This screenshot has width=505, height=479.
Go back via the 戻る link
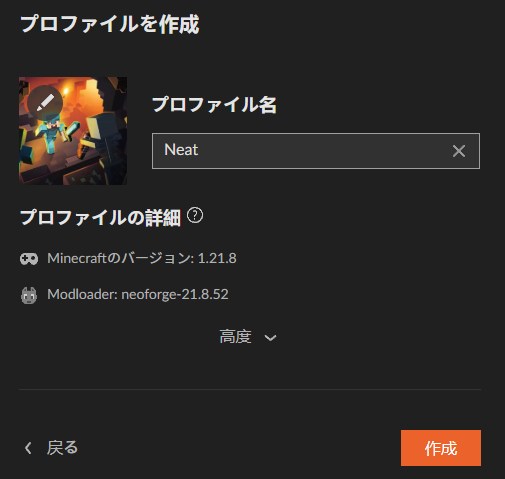51,448
